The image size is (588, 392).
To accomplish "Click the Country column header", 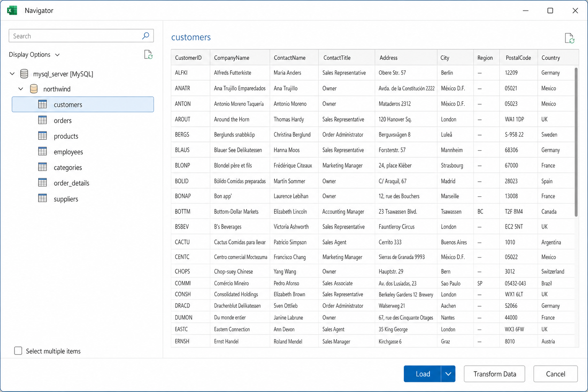I will 558,57.
